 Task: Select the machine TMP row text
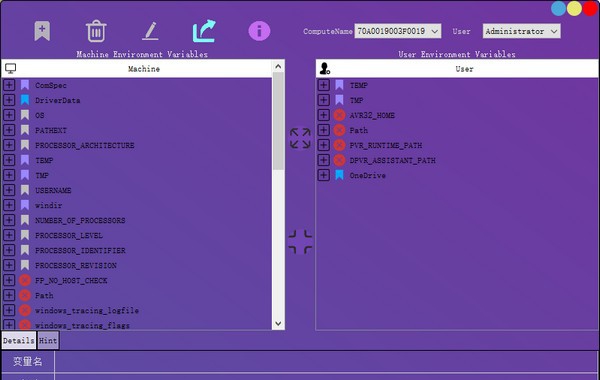pos(42,175)
